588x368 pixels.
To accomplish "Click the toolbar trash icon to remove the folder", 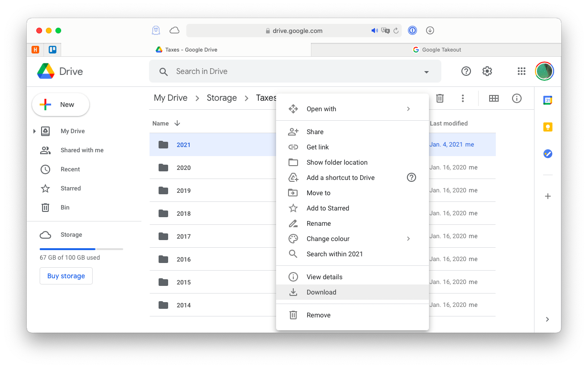I will (x=440, y=98).
